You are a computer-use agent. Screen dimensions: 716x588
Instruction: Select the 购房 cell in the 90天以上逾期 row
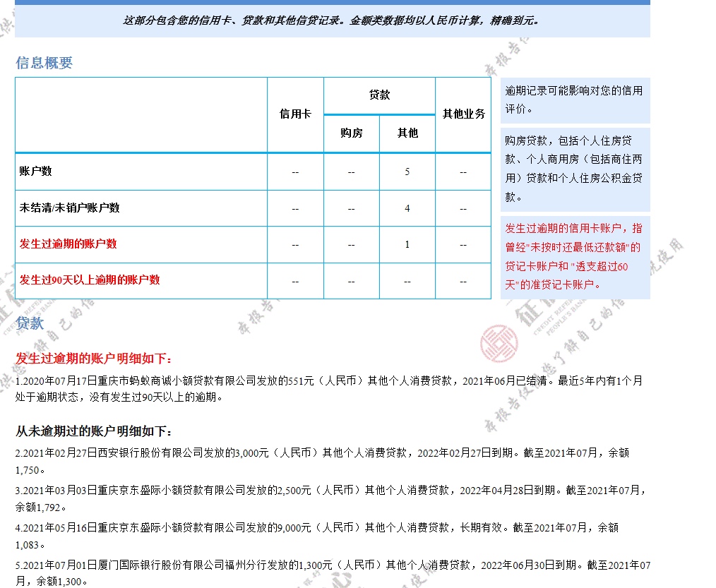(x=351, y=281)
